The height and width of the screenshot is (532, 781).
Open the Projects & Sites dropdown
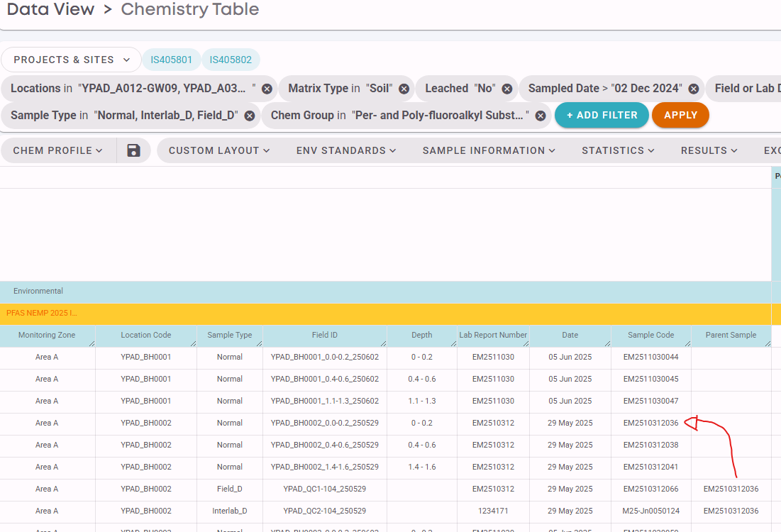click(x=71, y=60)
